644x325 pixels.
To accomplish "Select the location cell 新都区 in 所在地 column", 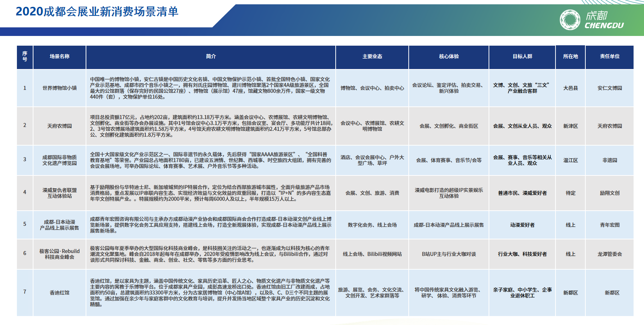I will click(x=571, y=293).
